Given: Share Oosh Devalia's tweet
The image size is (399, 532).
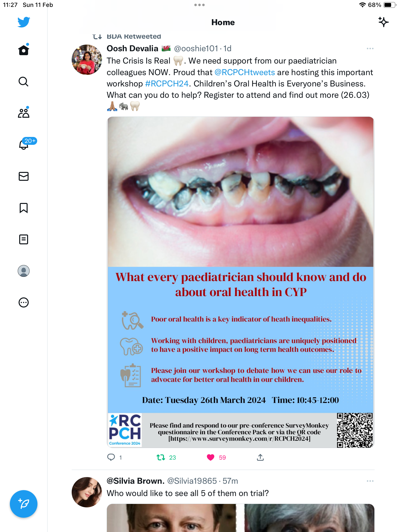Looking at the screenshot, I should click(260, 457).
